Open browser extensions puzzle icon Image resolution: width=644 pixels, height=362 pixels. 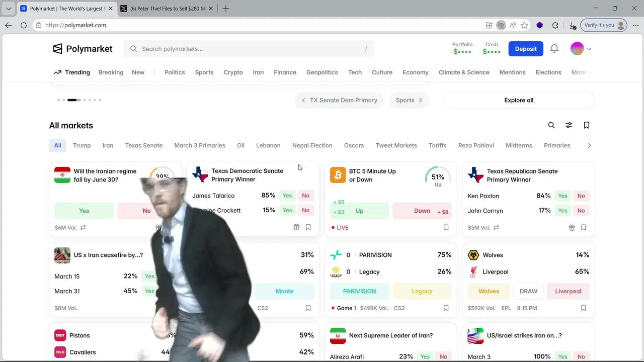click(555, 25)
